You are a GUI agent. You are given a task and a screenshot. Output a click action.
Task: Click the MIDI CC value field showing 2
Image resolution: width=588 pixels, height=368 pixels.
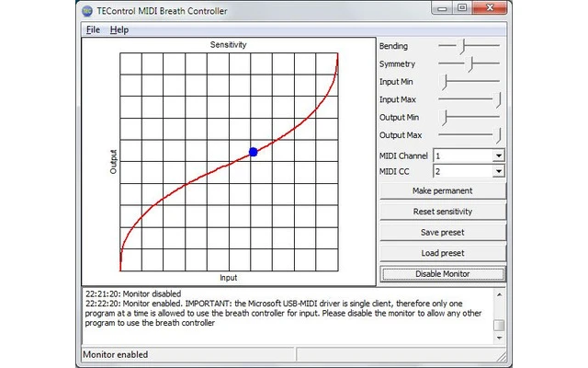463,171
